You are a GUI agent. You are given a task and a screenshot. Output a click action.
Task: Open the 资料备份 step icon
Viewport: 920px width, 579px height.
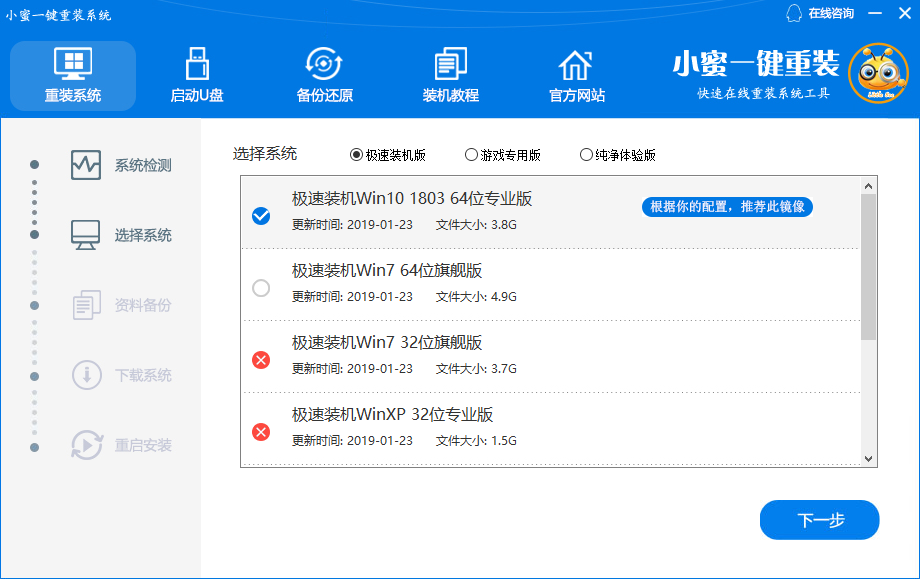point(82,304)
